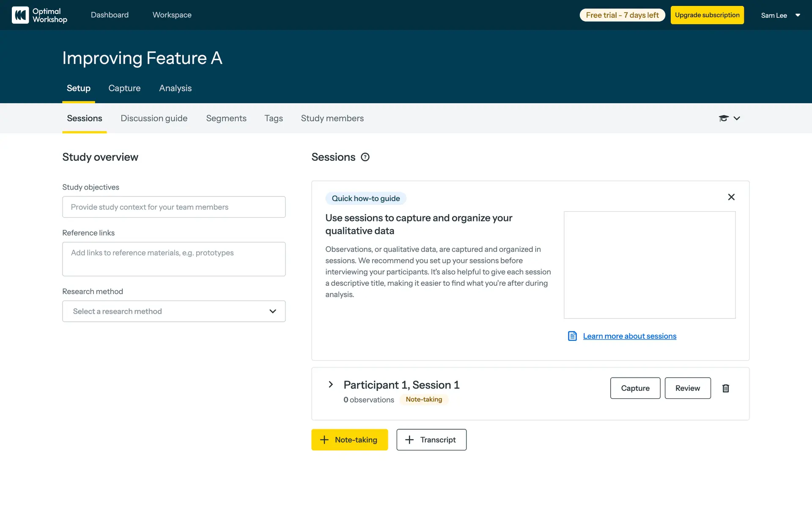Open the Research method dropdown
Screen dimensions: 812x508
point(174,311)
